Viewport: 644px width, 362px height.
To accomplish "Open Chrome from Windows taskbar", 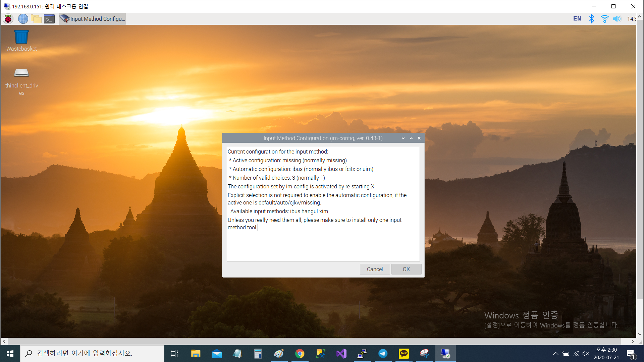I will [x=300, y=354].
